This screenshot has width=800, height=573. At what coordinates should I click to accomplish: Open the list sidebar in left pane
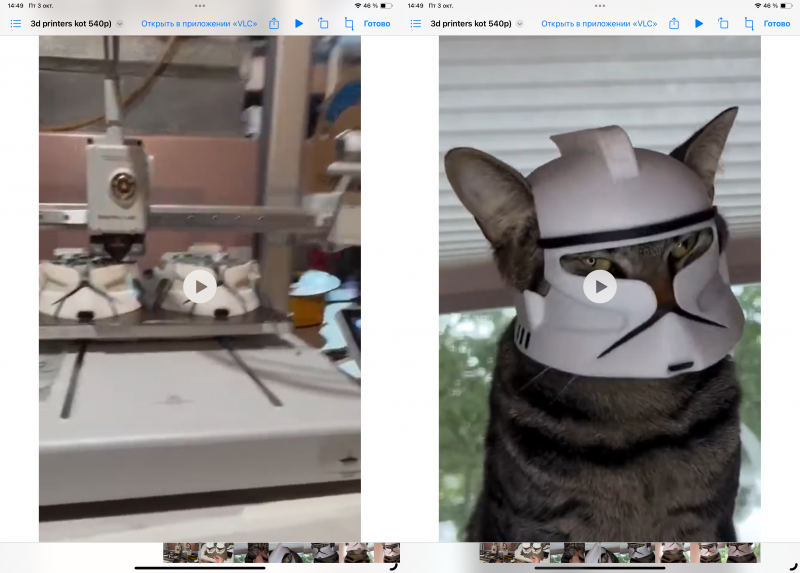pyautogui.click(x=16, y=23)
